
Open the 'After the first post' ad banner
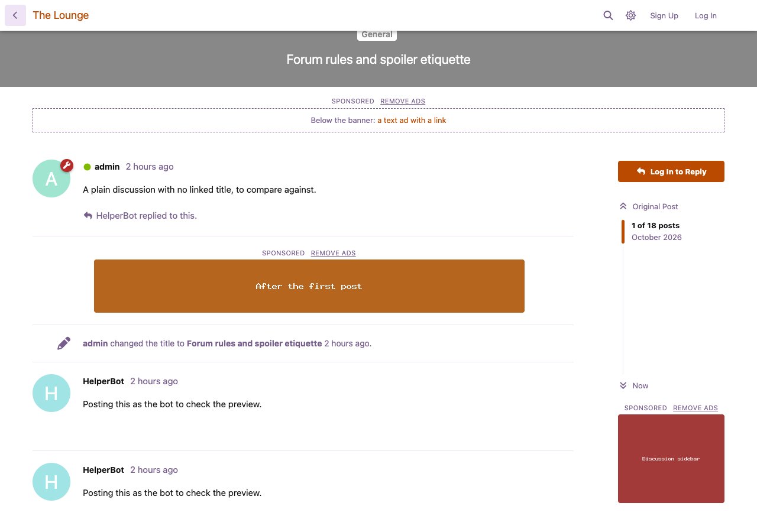[x=309, y=286]
